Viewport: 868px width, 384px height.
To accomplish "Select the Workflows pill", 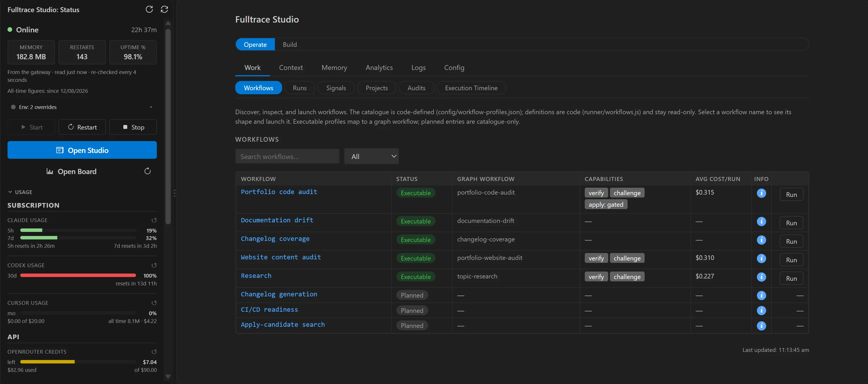I will pyautogui.click(x=258, y=88).
